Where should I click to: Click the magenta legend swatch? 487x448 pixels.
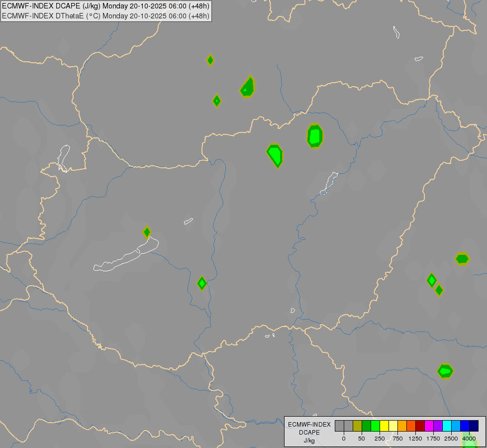pos(429,426)
